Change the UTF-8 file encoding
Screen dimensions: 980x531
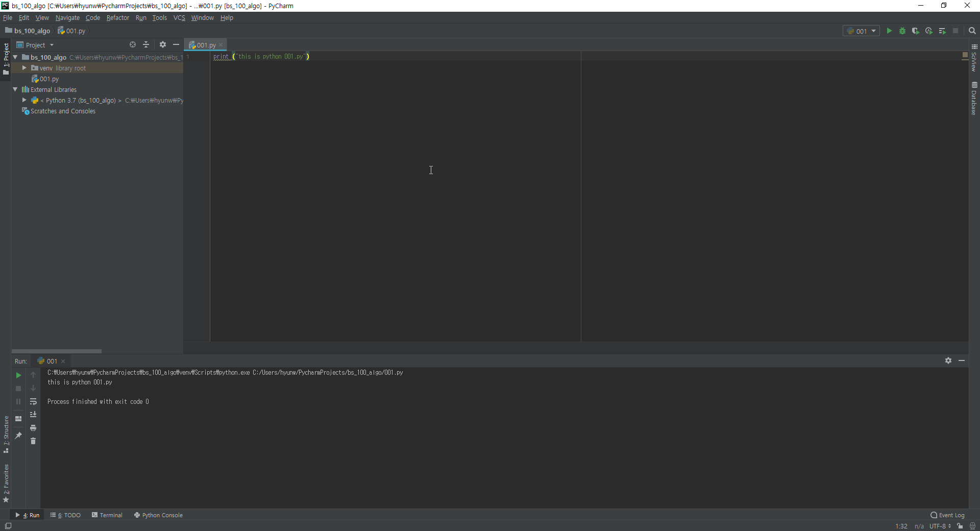[x=940, y=526]
